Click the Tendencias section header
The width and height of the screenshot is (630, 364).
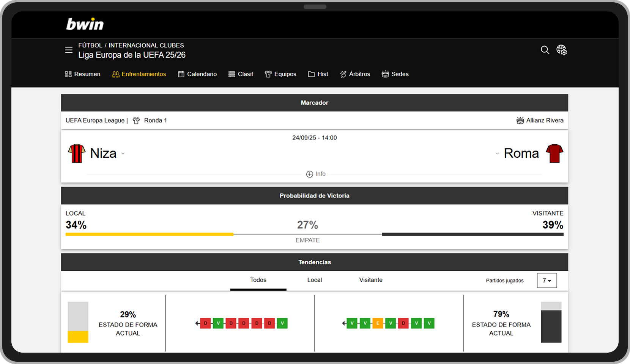(x=315, y=262)
